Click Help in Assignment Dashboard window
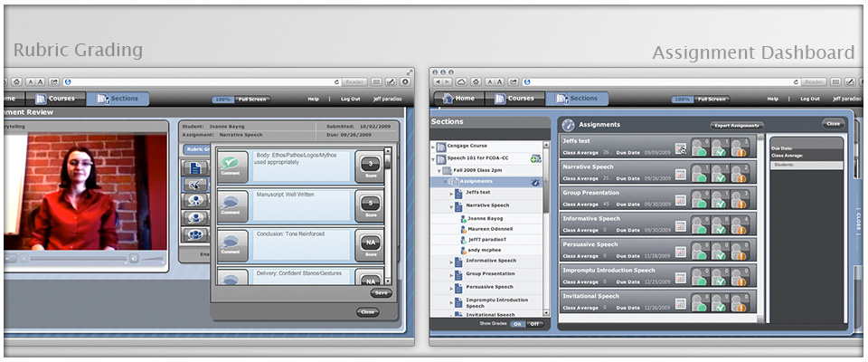 coord(772,100)
